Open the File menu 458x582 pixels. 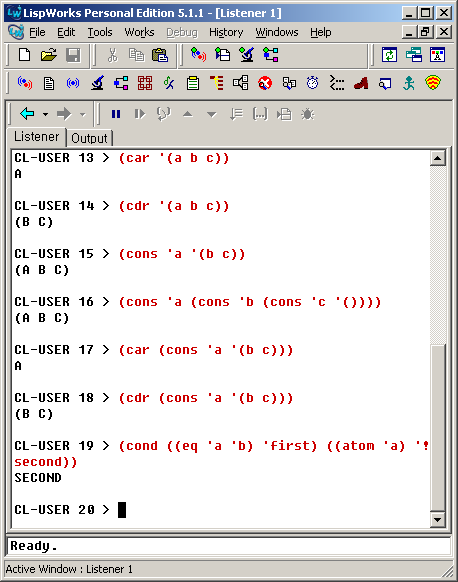point(37,33)
